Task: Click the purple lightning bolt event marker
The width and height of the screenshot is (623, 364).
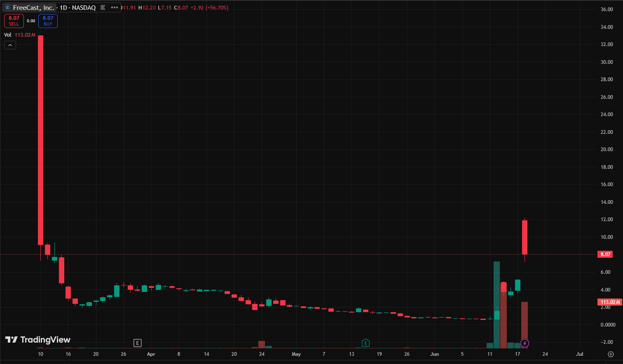Action: (525, 343)
